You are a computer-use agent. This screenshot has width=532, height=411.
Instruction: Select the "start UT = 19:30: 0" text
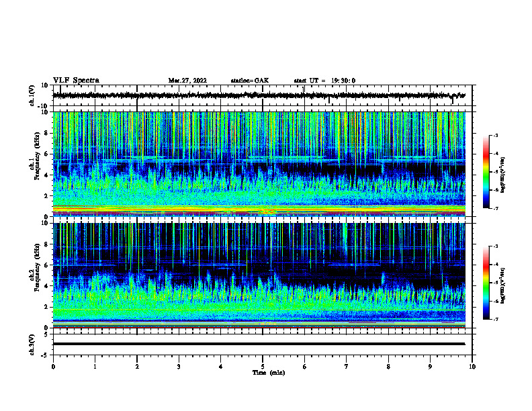coord(324,81)
